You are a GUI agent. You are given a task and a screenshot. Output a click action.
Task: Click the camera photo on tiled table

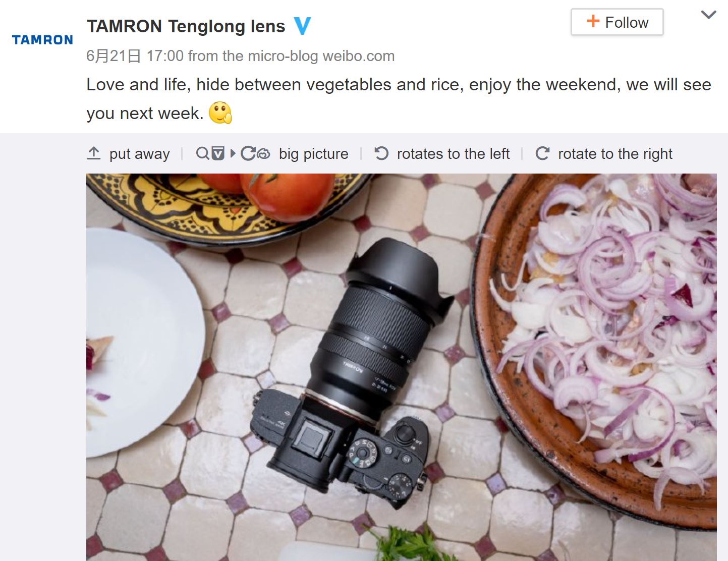click(402, 367)
